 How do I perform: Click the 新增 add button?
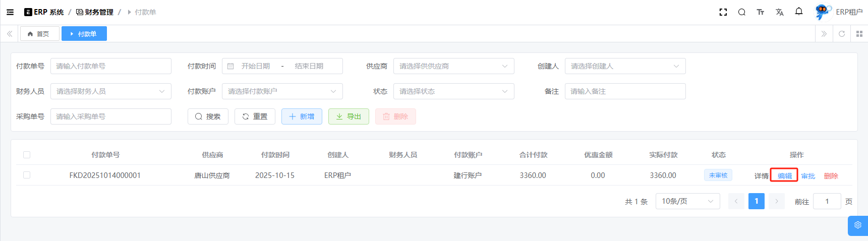(302, 116)
